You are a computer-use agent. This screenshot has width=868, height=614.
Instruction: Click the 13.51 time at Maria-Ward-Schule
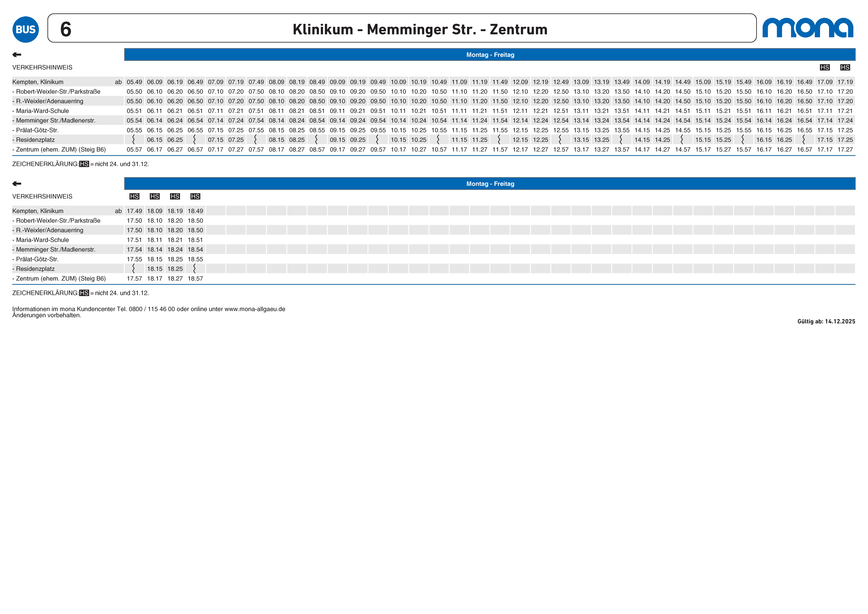click(622, 111)
